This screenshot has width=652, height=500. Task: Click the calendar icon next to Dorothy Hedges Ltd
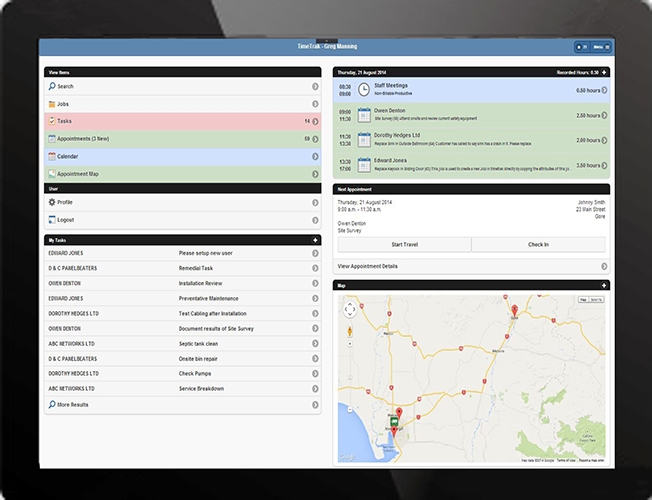pyautogui.click(x=364, y=140)
